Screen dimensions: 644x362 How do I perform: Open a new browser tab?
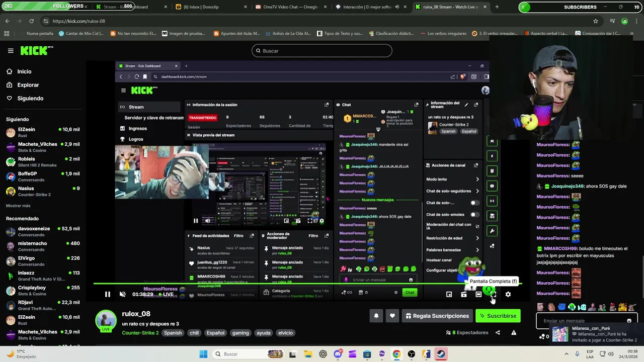(x=497, y=7)
